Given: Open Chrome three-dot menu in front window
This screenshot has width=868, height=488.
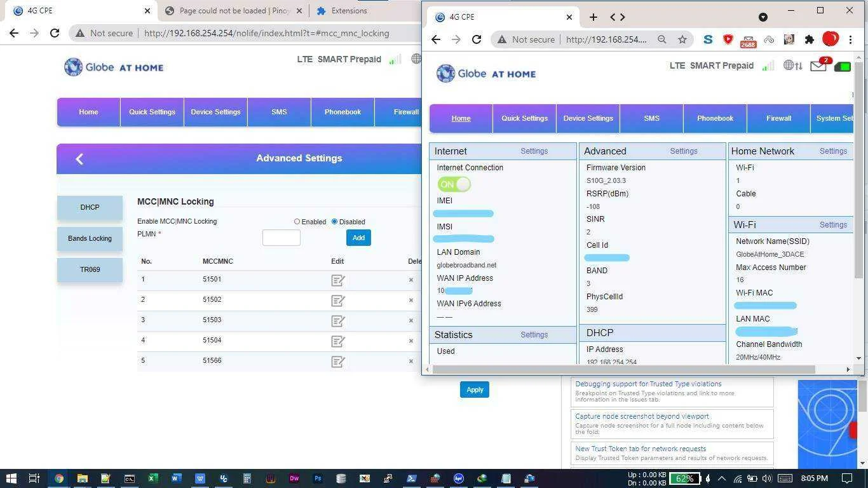Looking at the screenshot, I should (850, 39).
